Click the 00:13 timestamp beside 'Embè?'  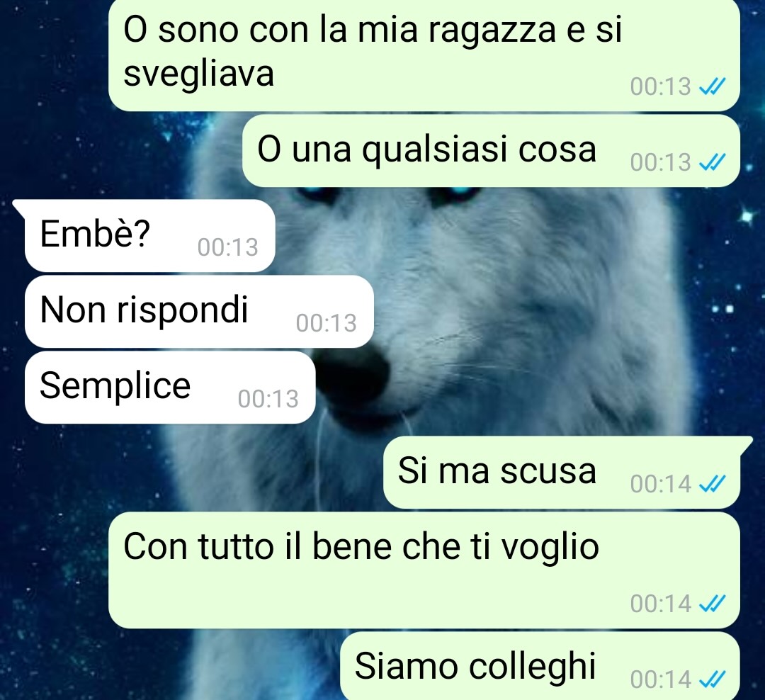(x=227, y=247)
